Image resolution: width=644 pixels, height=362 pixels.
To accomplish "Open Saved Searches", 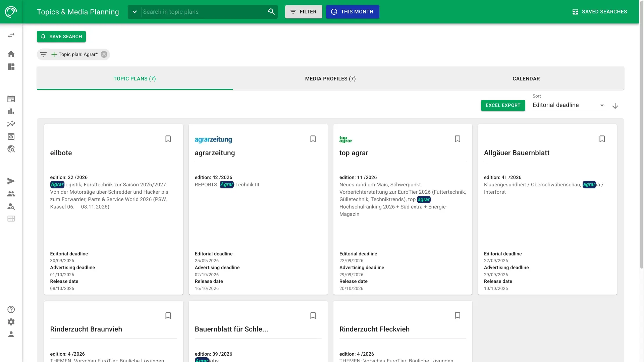I will tap(599, 12).
